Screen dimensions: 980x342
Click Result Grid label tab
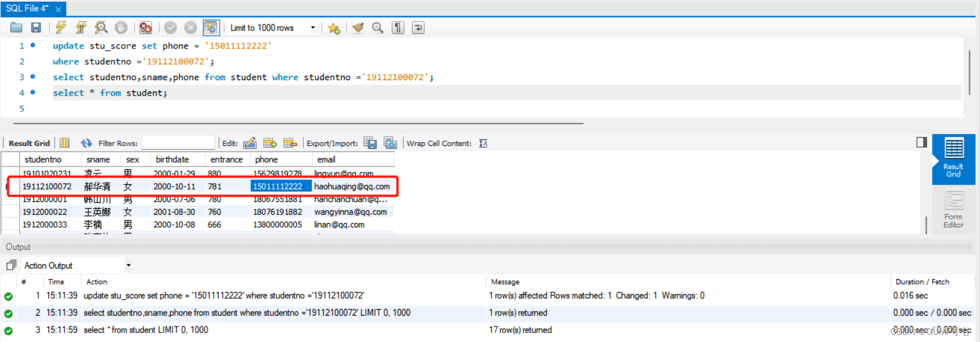coord(29,143)
